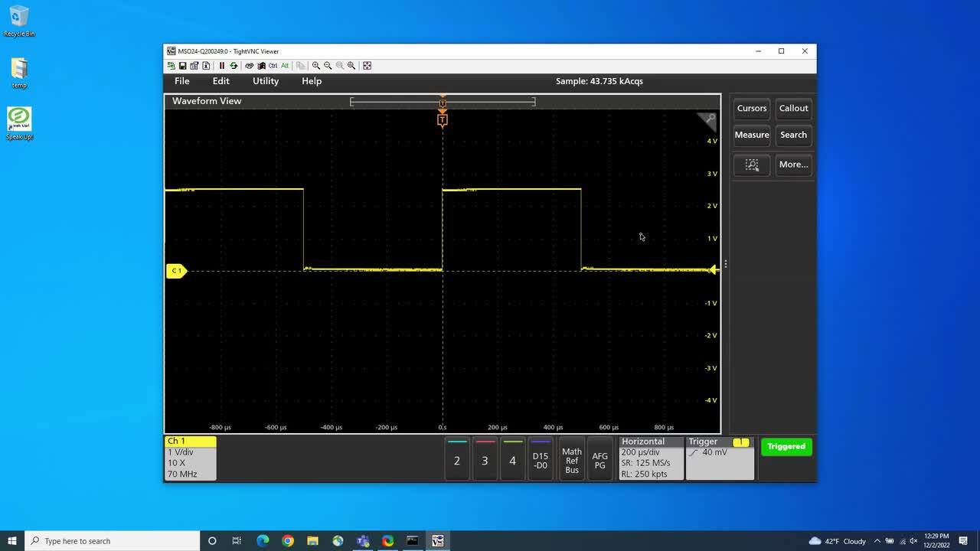Click the pause updates icon

221,66
